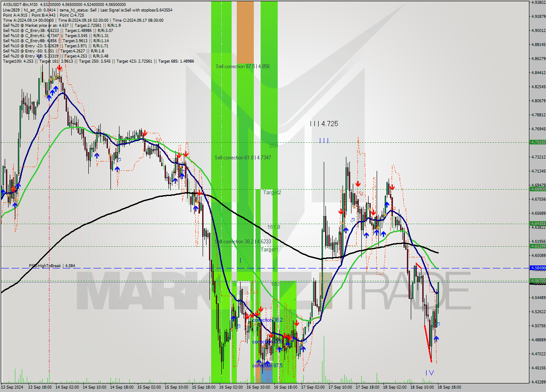
Task: Click the 4.7321 price axis label
Action: (x=539, y=157)
